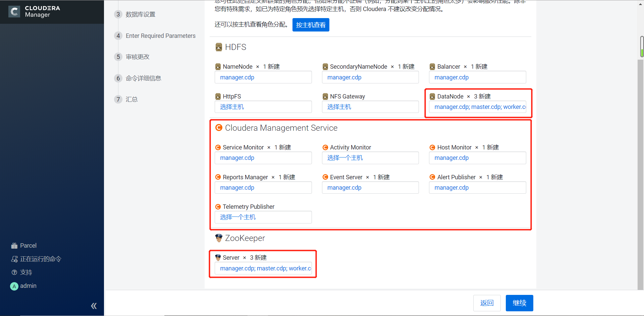Click the Cloudera Manager logo
This screenshot has height=316, width=644.
pyautogui.click(x=34, y=11)
